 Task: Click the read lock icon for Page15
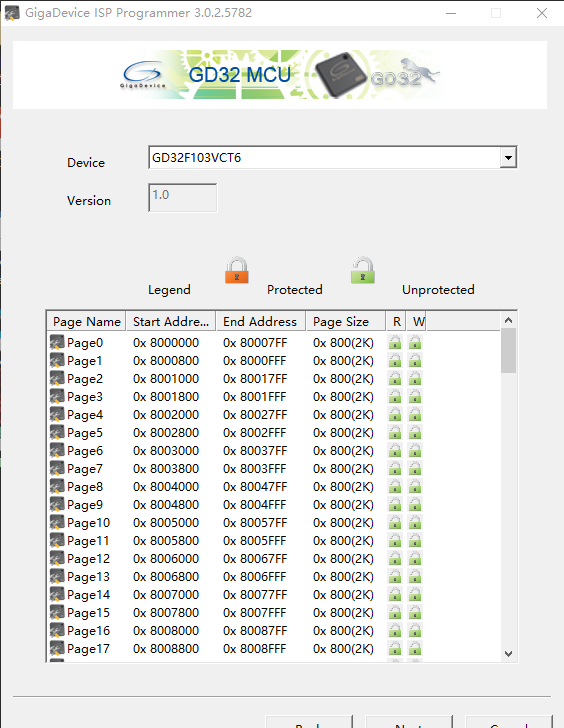395,612
